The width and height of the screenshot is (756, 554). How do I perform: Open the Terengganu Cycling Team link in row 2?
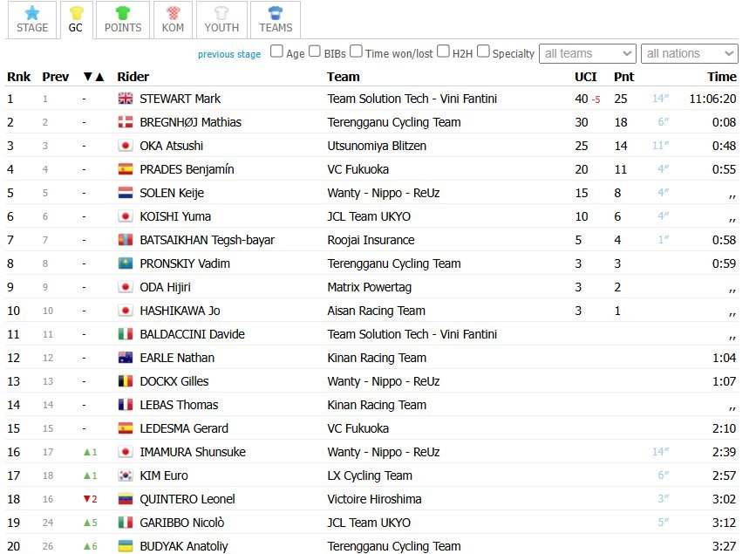393,123
